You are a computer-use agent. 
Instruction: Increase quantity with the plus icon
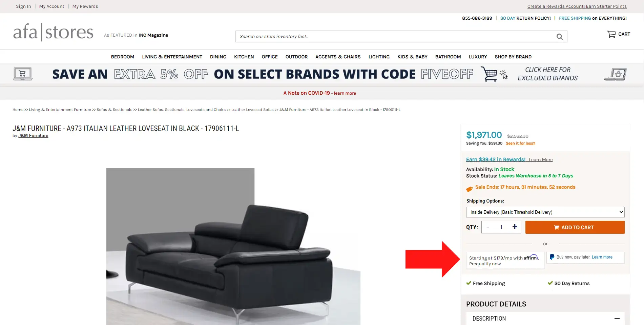click(x=515, y=227)
